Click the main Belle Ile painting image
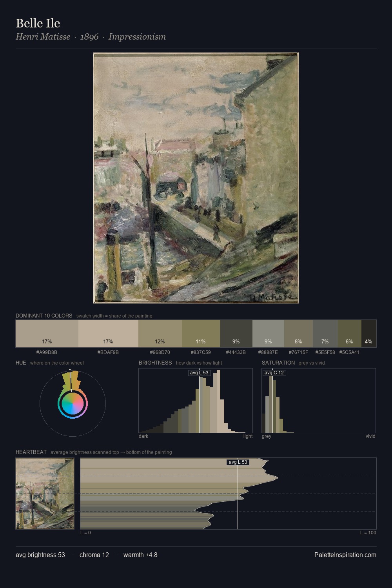Image resolution: width=392 pixels, height=588 pixels. coord(196,178)
